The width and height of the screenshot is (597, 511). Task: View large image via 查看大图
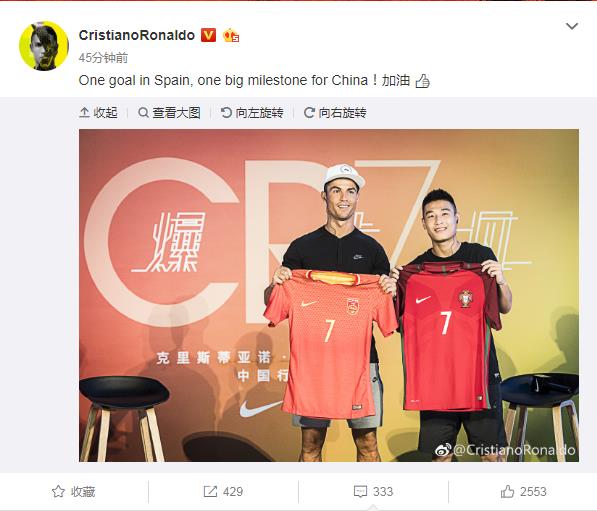[169, 113]
